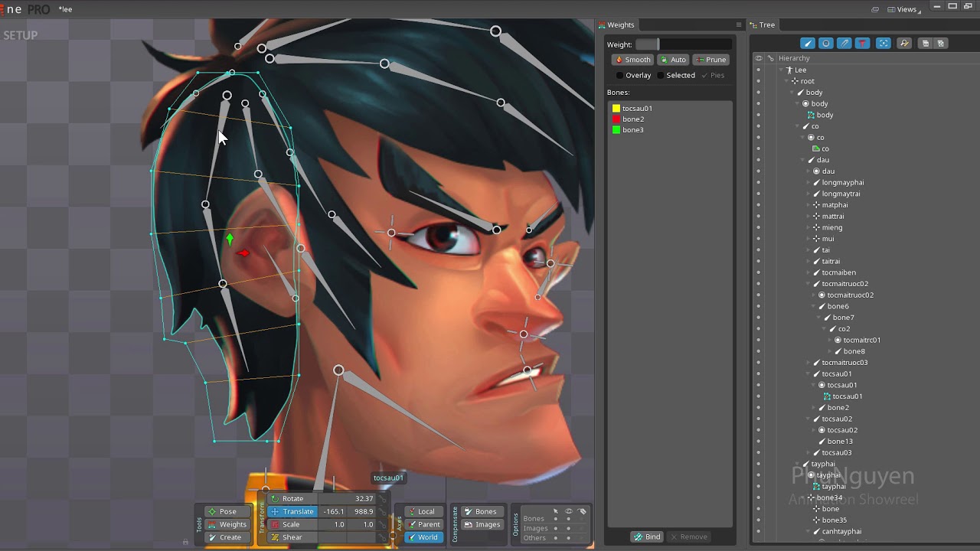The image size is (980, 551).
Task: Collapse the tocmaitruoc02 bone node
Action: (x=808, y=284)
